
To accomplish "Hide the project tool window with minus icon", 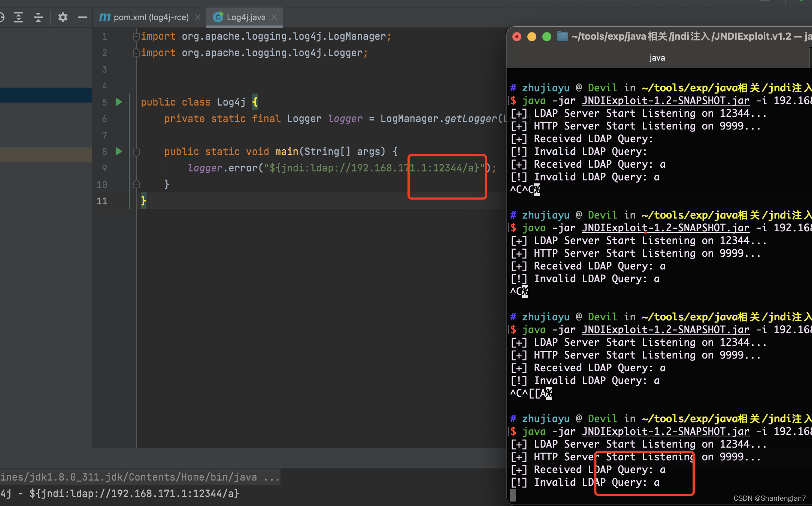I will (x=82, y=17).
